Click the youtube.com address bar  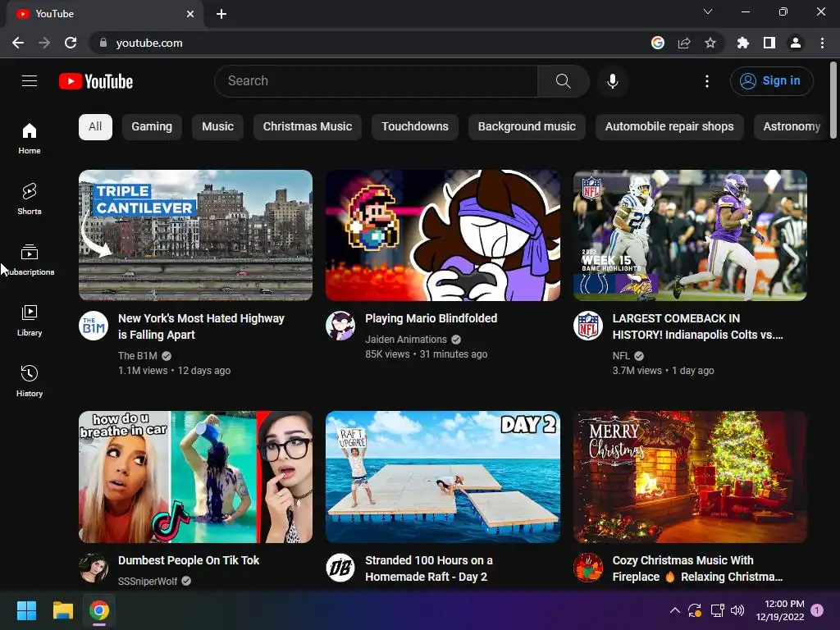click(x=370, y=43)
